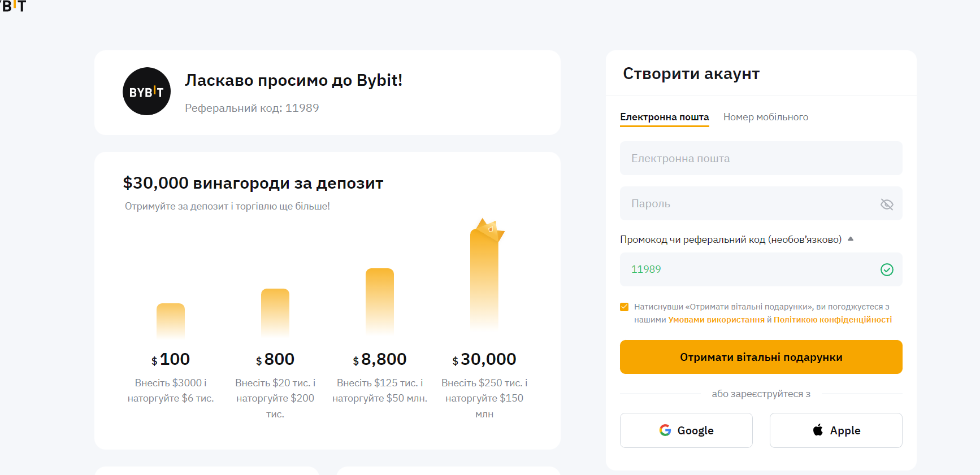Click 'Отримуйте за депозит і торгівлю ще більше!' text

coord(227,206)
